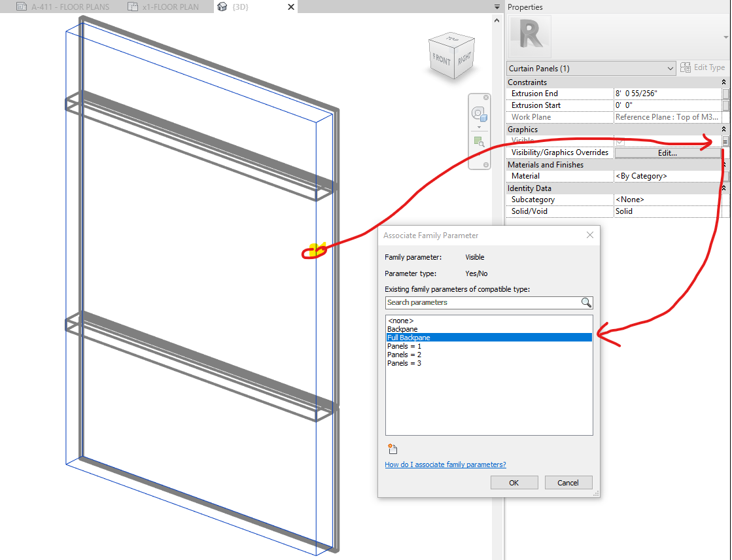732x560 pixels.
Task: Click the associate parameter button beside Visible
Action: tap(725, 140)
